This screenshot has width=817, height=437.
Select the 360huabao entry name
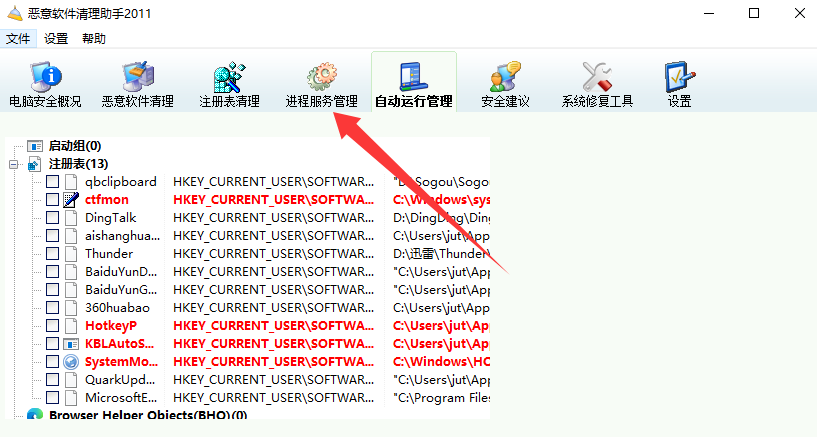click(117, 308)
